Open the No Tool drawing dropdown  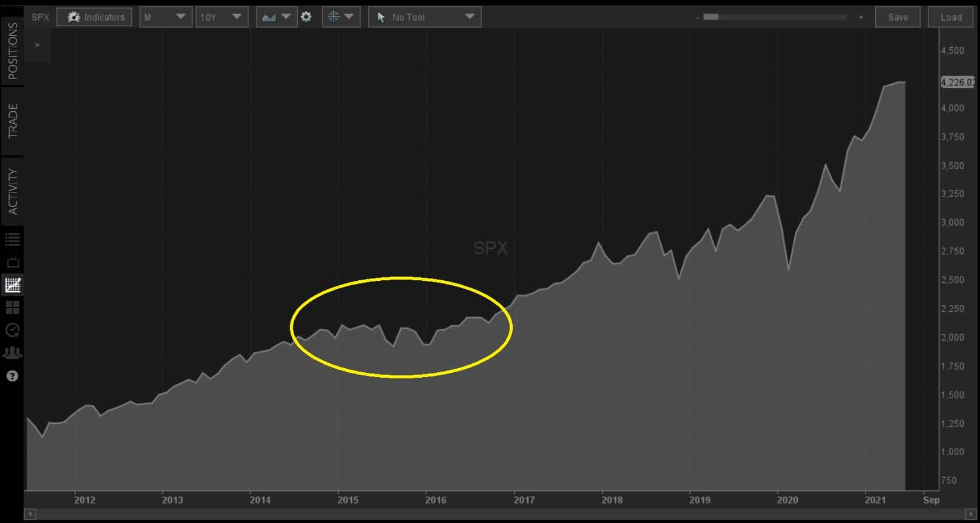coord(424,17)
